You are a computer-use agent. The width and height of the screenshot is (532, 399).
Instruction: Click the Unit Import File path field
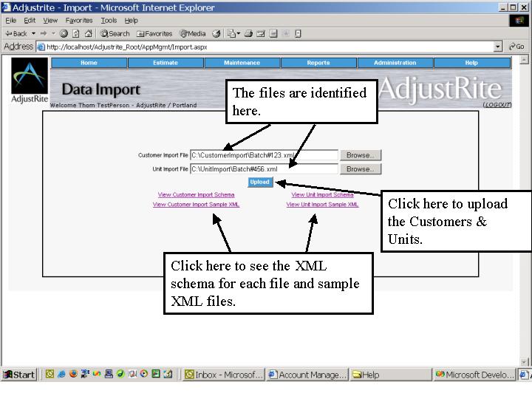click(264, 169)
